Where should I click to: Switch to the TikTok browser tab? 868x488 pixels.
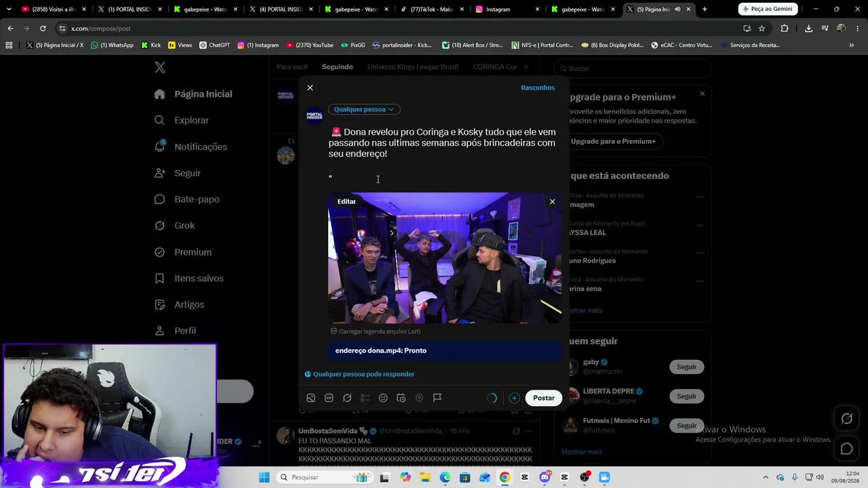431,9
